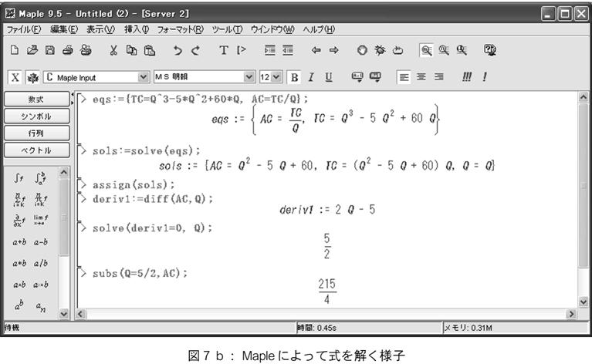Open the help question mark icon

[489, 50]
